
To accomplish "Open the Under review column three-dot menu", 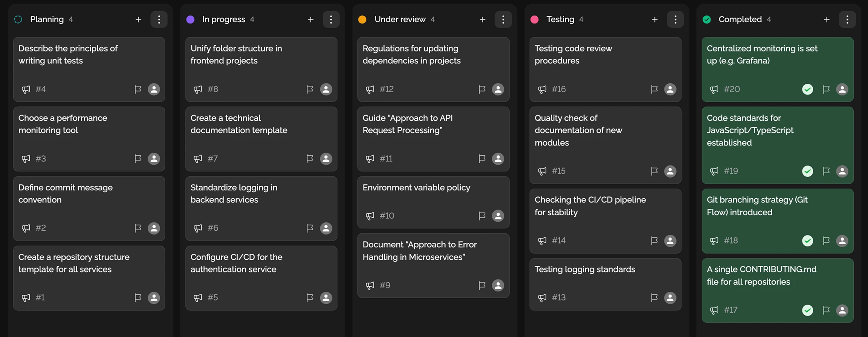I will tap(503, 20).
